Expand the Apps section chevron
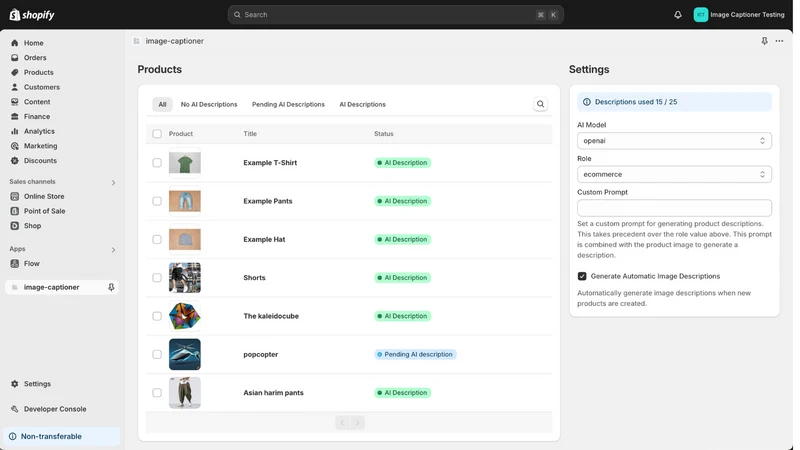Image resolution: width=800 pixels, height=450 pixels. (113, 250)
